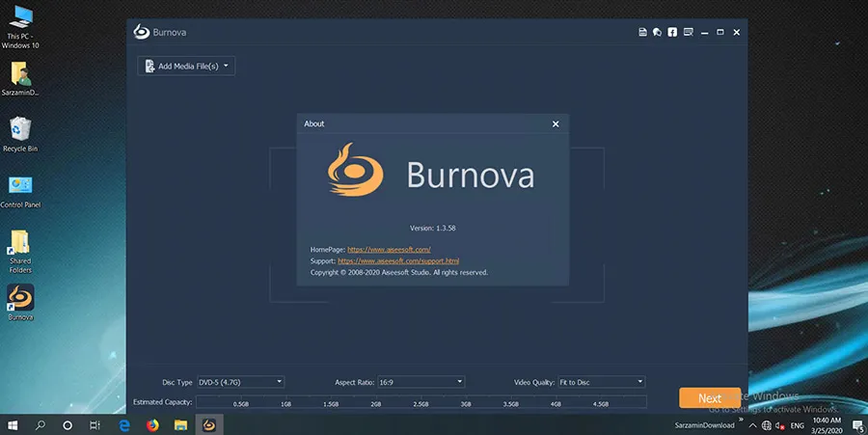The height and width of the screenshot is (435, 868).
Task: Close the About dialog
Action: click(x=556, y=124)
